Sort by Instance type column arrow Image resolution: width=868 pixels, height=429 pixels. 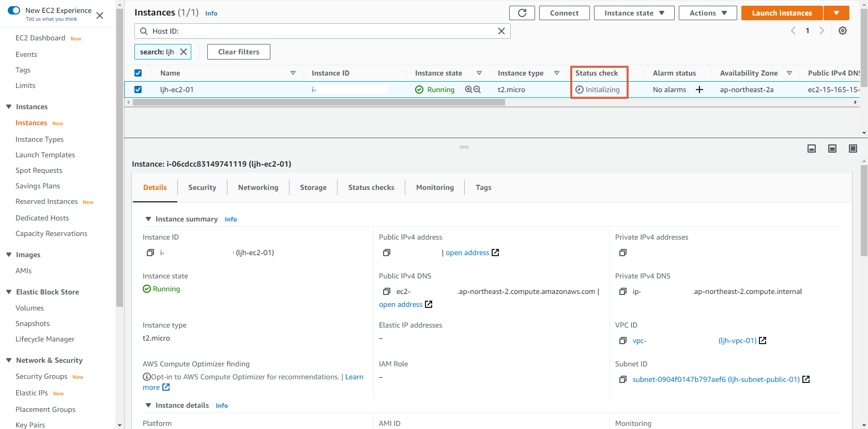click(557, 73)
